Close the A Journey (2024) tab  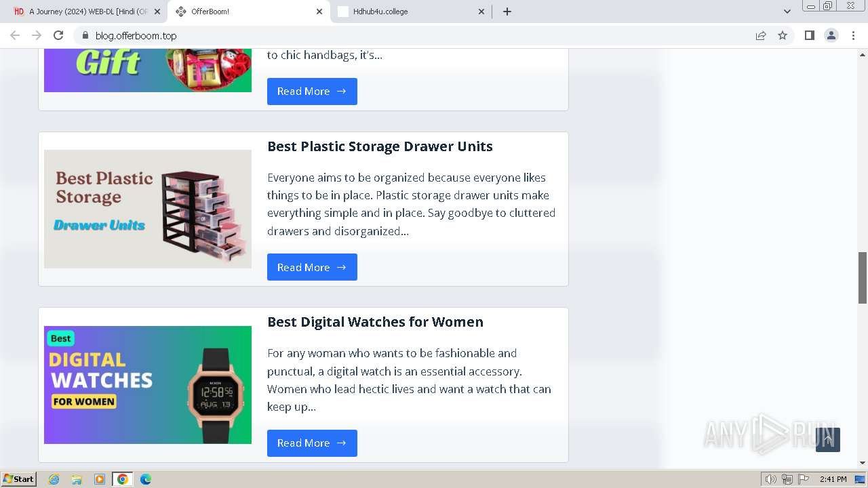157,11
